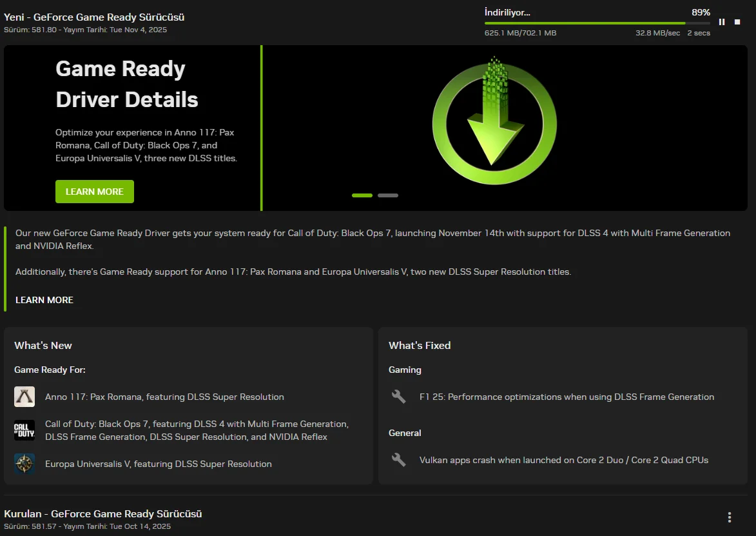
Task: Click the '2 secs' remaining time text
Action: (699, 33)
